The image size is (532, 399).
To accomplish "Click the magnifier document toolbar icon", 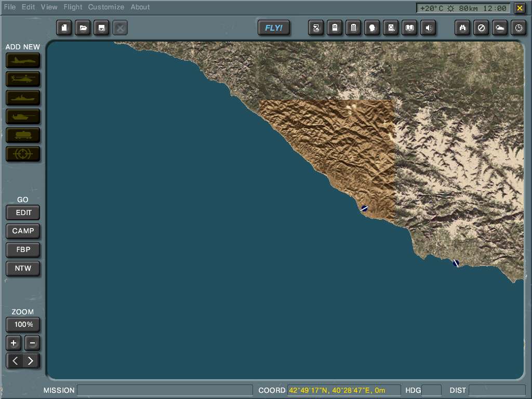I will (391, 28).
